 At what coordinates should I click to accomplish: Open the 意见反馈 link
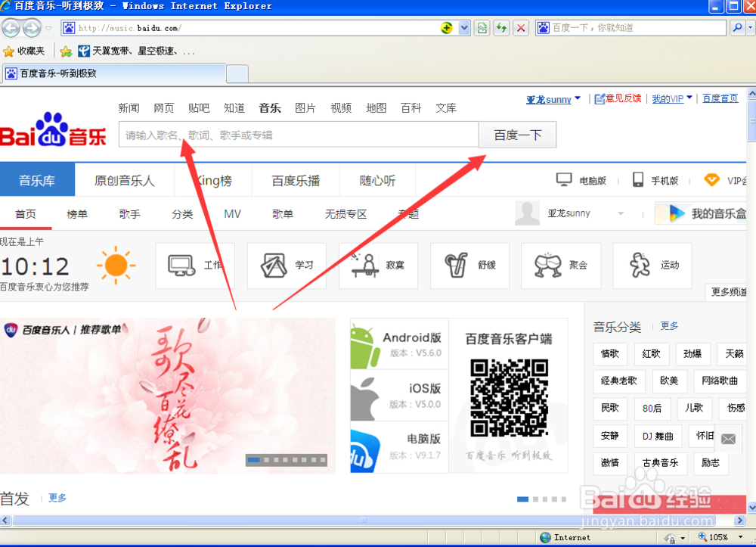(x=618, y=98)
